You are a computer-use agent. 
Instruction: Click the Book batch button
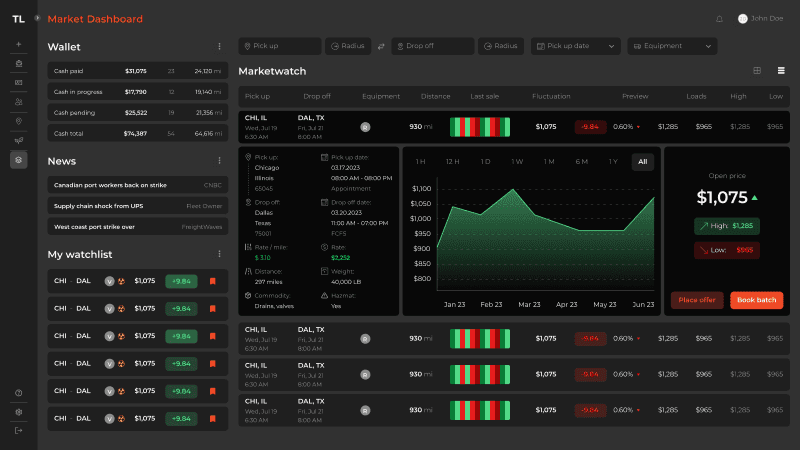(x=756, y=300)
